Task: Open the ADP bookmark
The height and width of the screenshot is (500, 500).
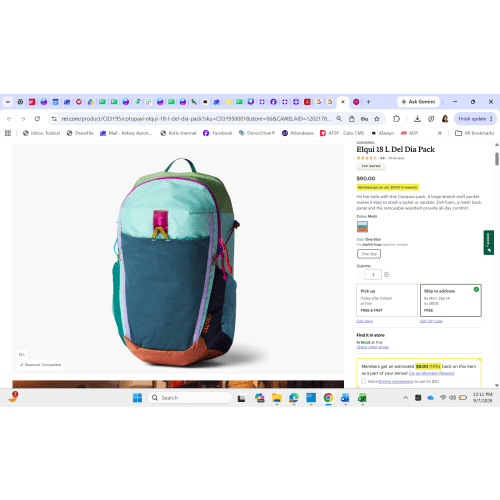Action: (x=409, y=133)
